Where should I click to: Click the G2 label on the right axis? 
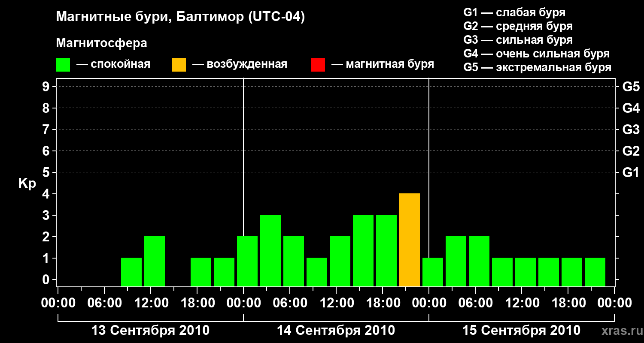click(x=631, y=151)
